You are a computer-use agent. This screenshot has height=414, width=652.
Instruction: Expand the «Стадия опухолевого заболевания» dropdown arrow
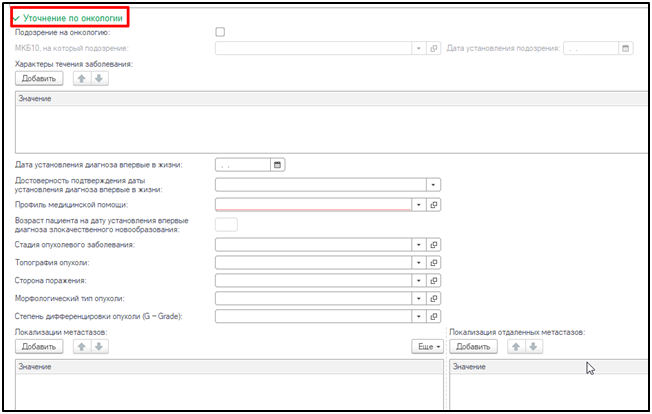coord(418,244)
